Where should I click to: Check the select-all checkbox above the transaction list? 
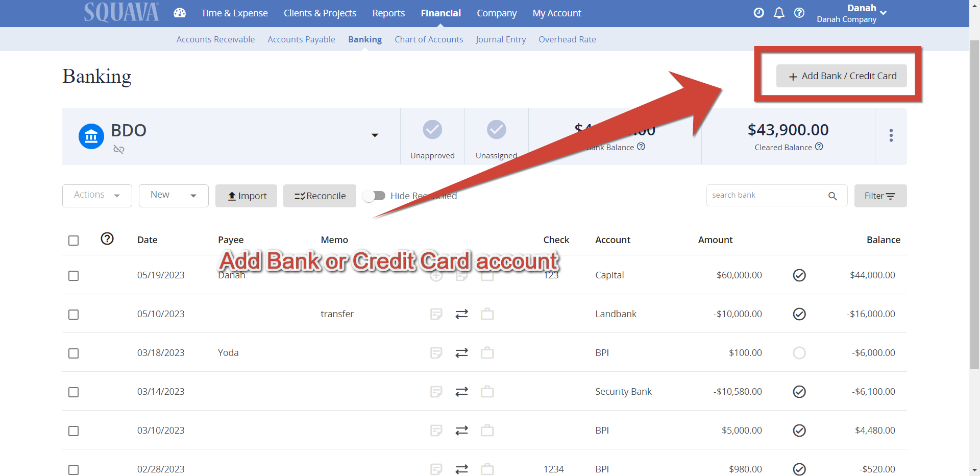click(73, 240)
